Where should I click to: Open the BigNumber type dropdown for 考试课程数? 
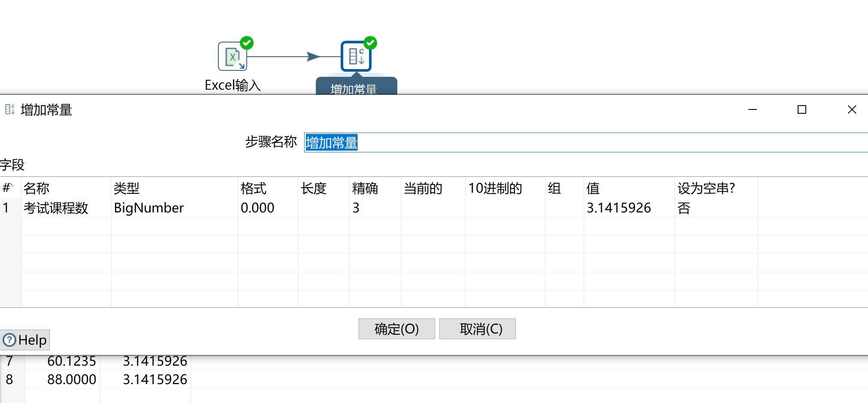coord(148,208)
